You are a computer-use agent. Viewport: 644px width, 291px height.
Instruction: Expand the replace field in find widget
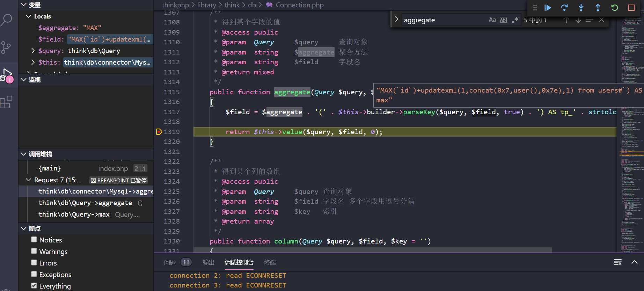point(396,20)
